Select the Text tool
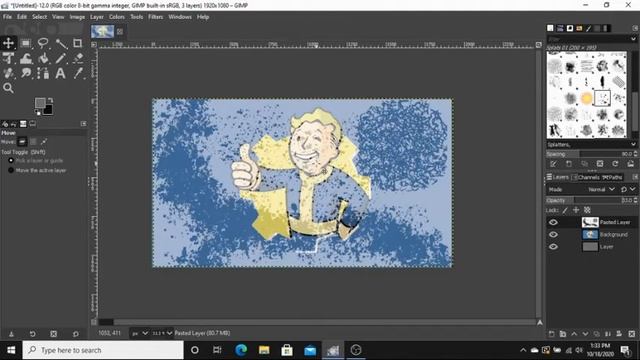Viewport: 640px width, 360px height. 60,73
